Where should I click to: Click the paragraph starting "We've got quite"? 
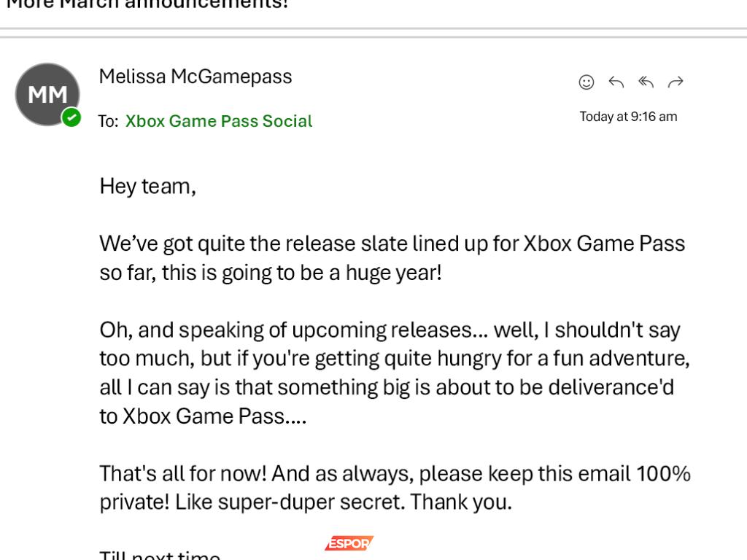tap(392, 258)
